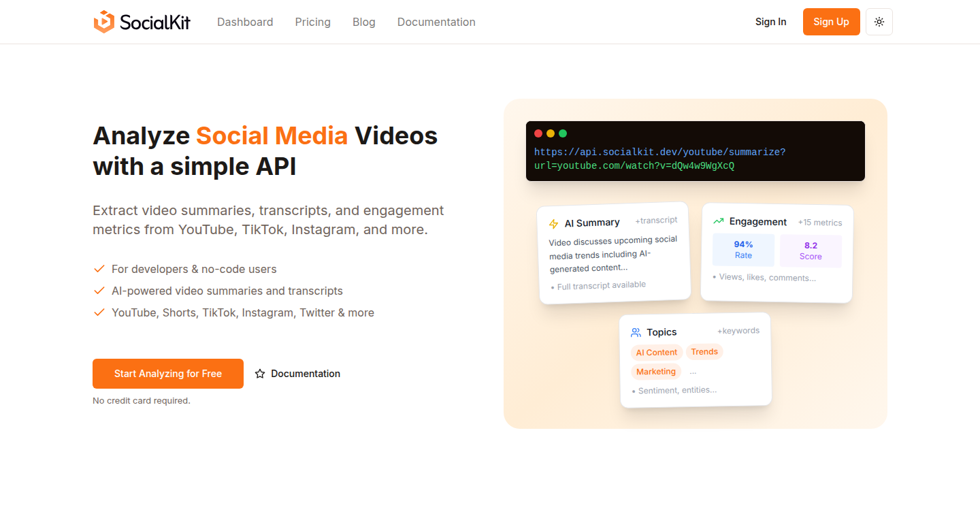The width and height of the screenshot is (980, 518).
Task: Click the 'Social Media' orange heading text
Action: coord(272,135)
